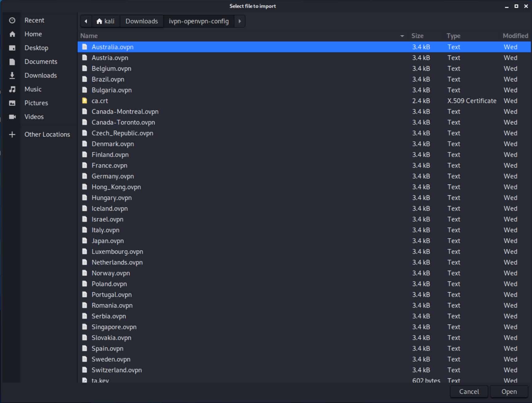Click the plus icon for Other Locations
The image size is (532, 403).
point(12,135)
